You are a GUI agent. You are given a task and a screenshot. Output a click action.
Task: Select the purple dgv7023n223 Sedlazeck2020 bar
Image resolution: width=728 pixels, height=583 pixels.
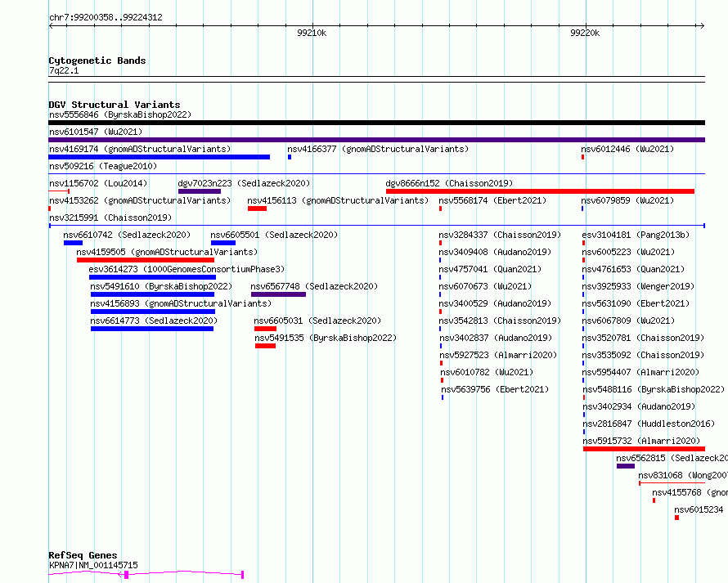coord(200,191)
